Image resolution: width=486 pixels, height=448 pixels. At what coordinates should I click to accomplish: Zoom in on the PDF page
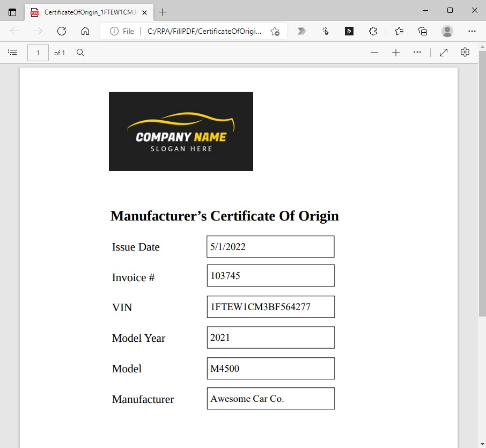coord(396,53)
